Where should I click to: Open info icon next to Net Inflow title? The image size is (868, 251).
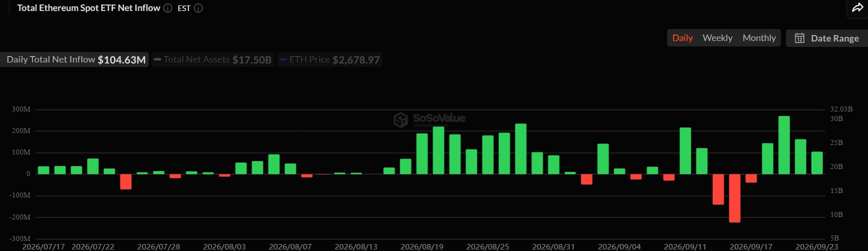click(168, 8)
